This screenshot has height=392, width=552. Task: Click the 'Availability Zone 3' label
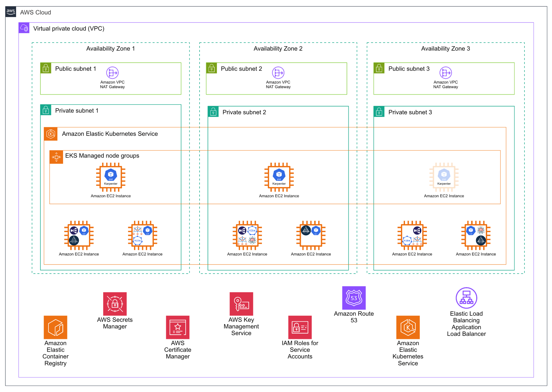click(445, 48)
